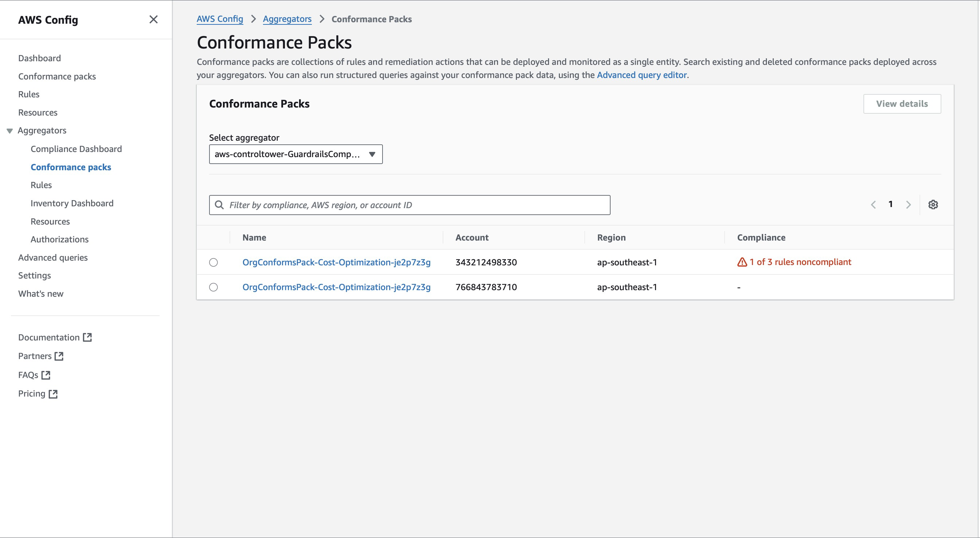This screenshot has width=980, height=538.
Task: Select the row for account 766843783710
Action: pyautogui.click(x=213, y=287)
